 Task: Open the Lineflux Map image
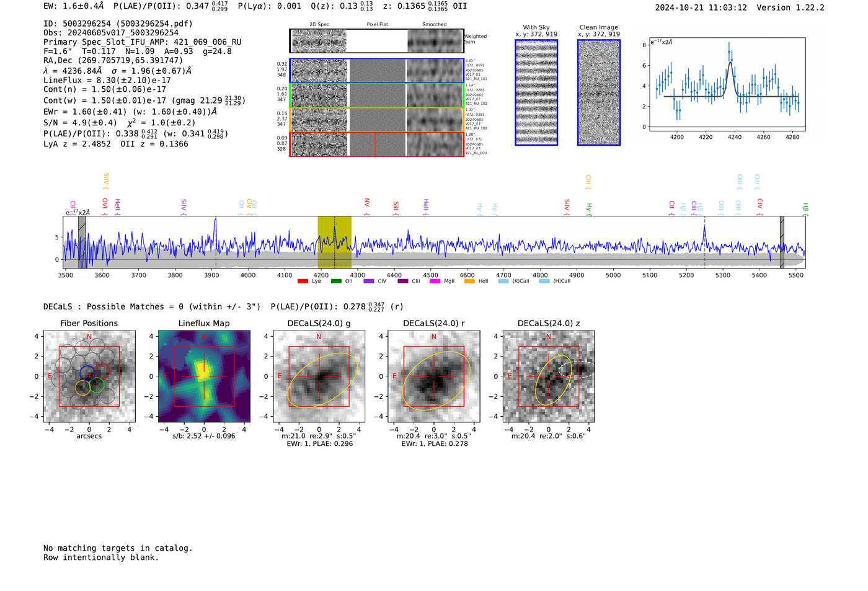click(204, 376)
